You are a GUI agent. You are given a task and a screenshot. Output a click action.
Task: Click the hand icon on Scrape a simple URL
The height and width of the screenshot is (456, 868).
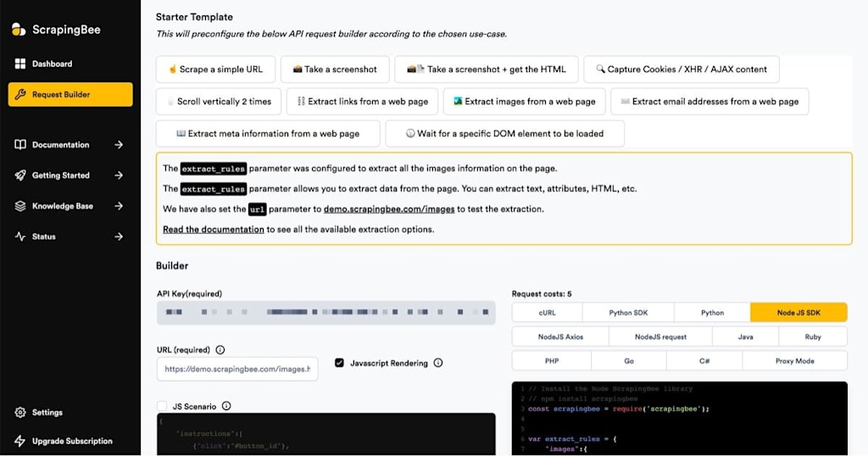(172, 70)
